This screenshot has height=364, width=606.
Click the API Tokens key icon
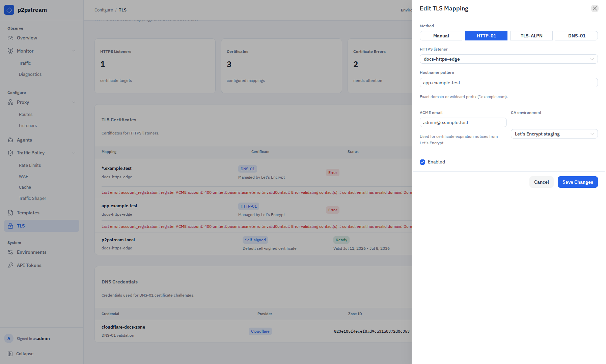coord(10,265)
